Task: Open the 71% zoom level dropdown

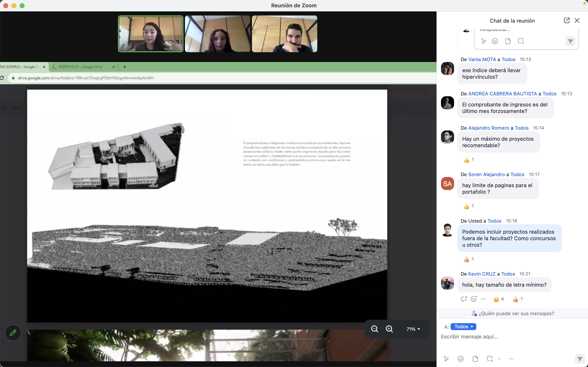Action: click(413, 329)
